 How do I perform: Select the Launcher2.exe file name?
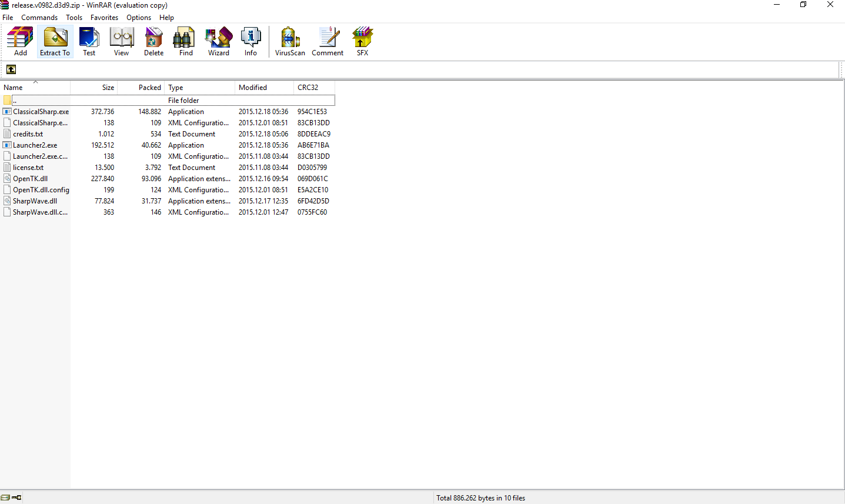pos(35,145)
